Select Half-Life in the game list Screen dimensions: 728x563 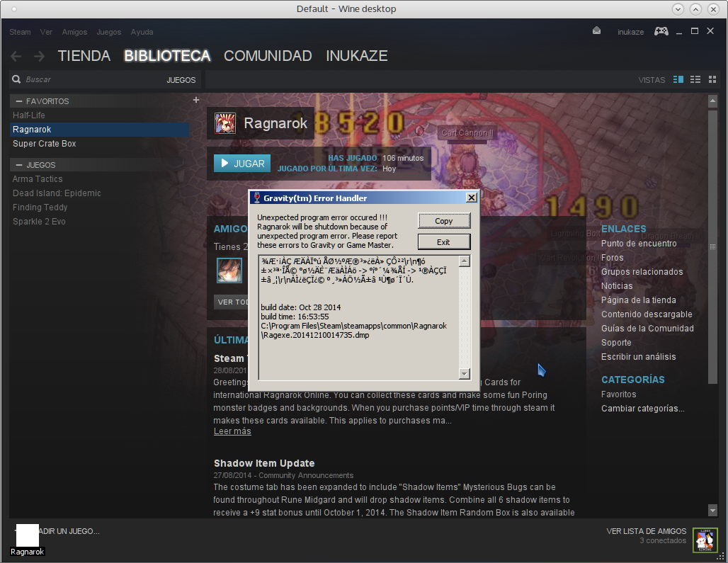point(99,115)
